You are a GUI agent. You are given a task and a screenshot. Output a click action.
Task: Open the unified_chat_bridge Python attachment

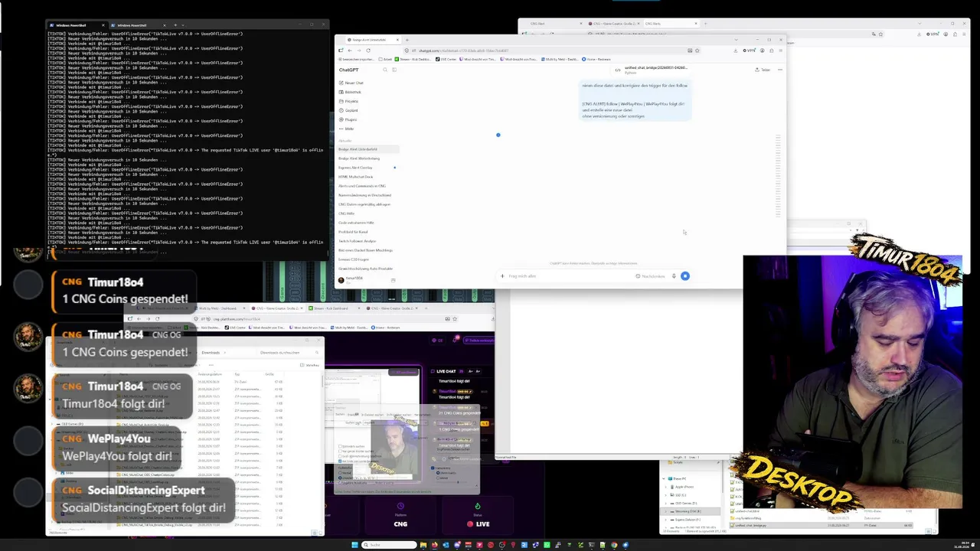click(x=651, y=70)
